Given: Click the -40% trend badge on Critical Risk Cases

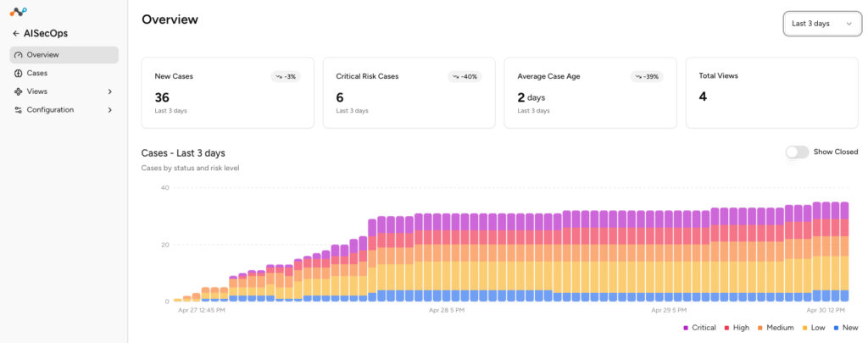Looking at the screenshot, I should click(465, 77).
